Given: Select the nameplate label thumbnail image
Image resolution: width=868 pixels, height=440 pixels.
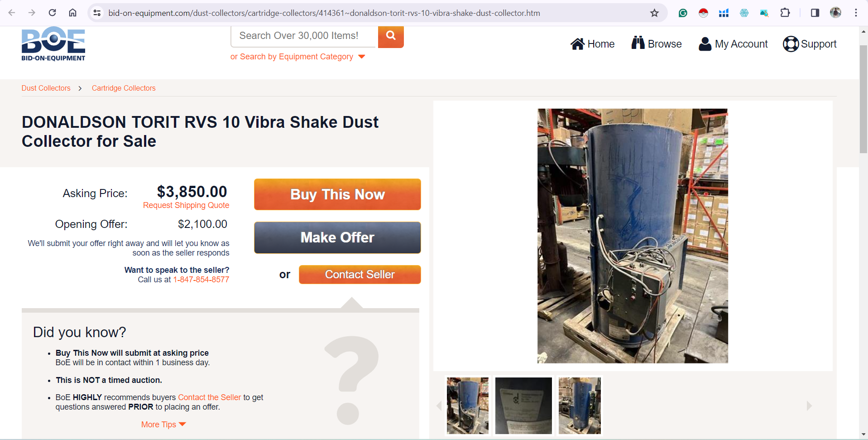Looking at the screenshot, I should tap(523, 406).
